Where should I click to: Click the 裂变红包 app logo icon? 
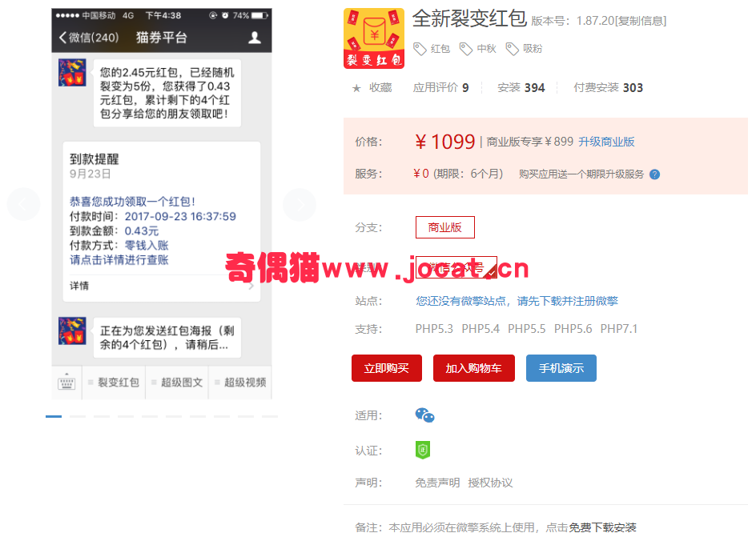tap(374, 38)
